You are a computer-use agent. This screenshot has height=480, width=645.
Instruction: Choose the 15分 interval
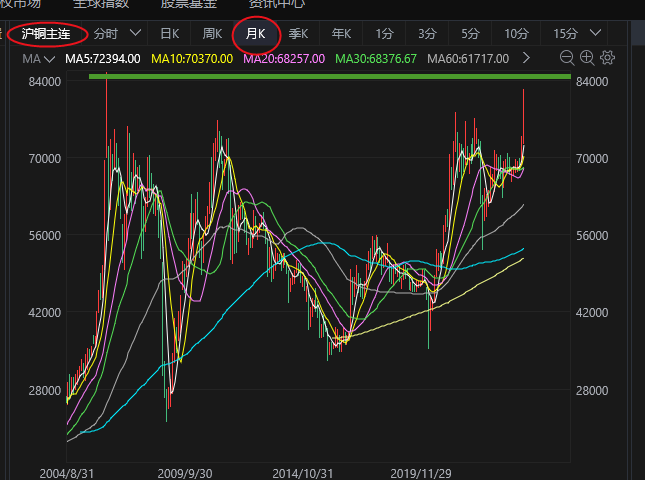point(566,34)
